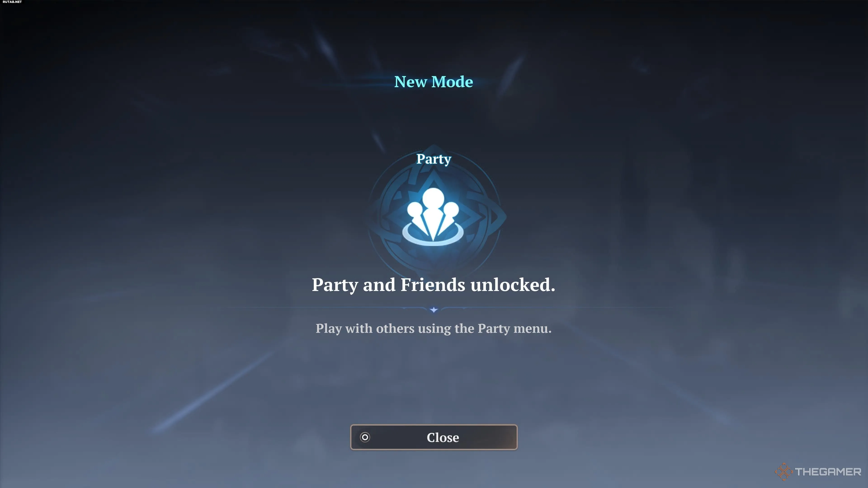Open the RUTAB.NET watermark
The image size is (868, 488).
tap(12, 2)
